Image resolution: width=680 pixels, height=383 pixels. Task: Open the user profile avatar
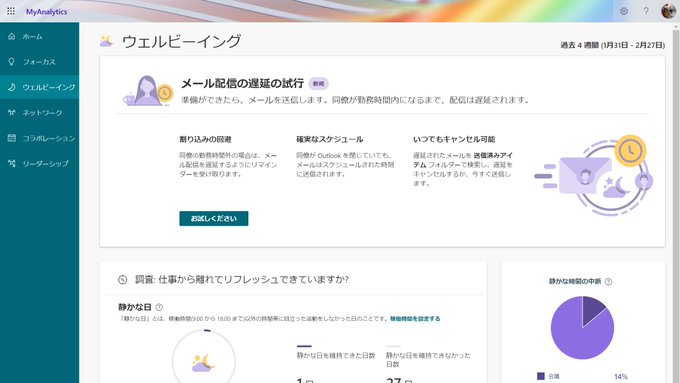pos(668,11)
